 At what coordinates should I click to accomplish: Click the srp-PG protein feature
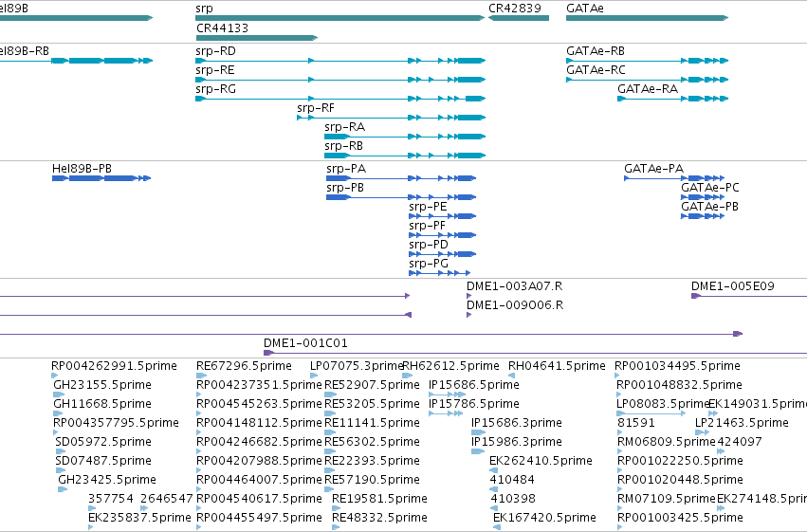[x=439, y=273]
